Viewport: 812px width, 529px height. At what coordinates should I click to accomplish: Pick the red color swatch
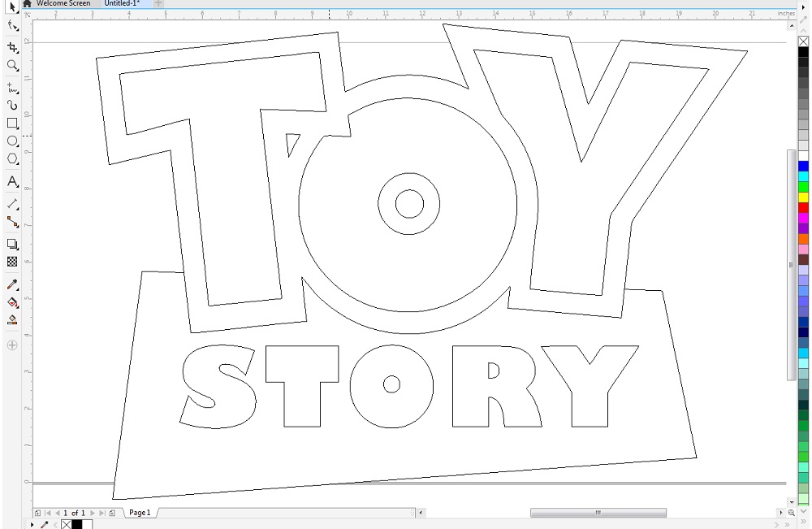pos(803,208)
